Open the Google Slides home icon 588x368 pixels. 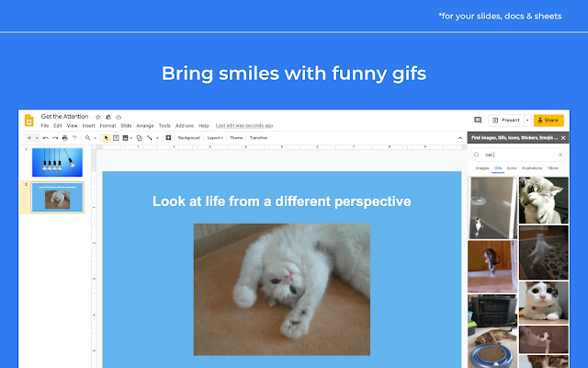coord(28,121)
